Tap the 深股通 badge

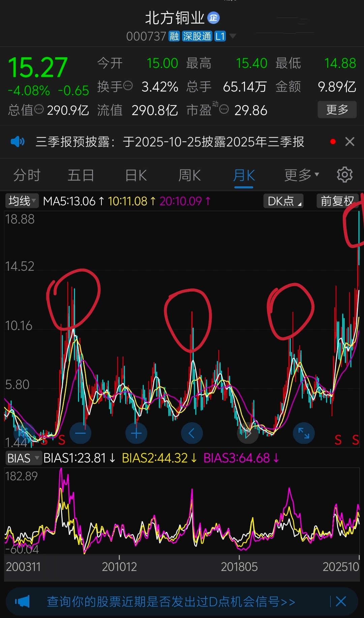pyautogui.click(x=197, y=36)
